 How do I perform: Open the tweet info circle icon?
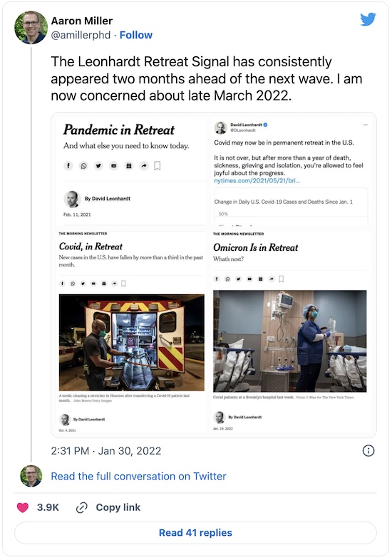click(368, 451)
